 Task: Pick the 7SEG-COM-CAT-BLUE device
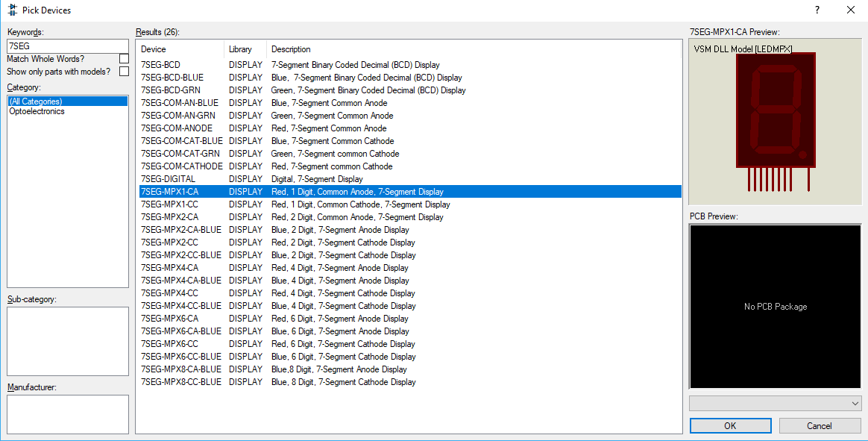tap(410, 141)
